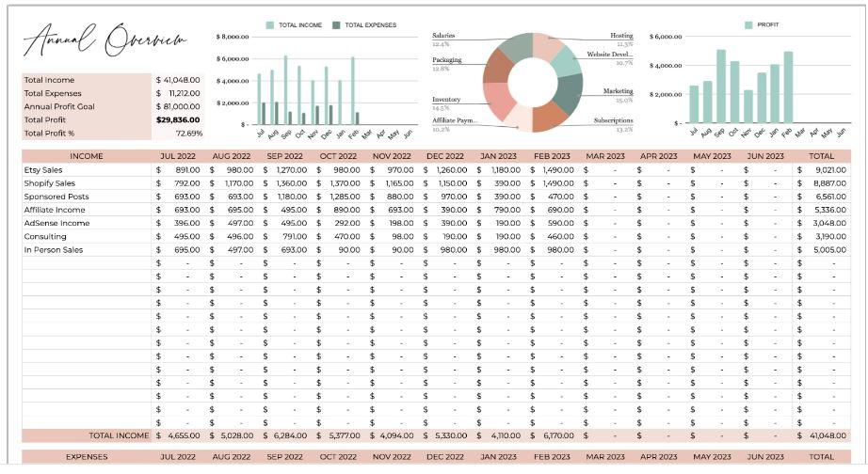Select the TOTAL INCOME row label
This screenshot has width=868, height=474.
click(119, 435)
